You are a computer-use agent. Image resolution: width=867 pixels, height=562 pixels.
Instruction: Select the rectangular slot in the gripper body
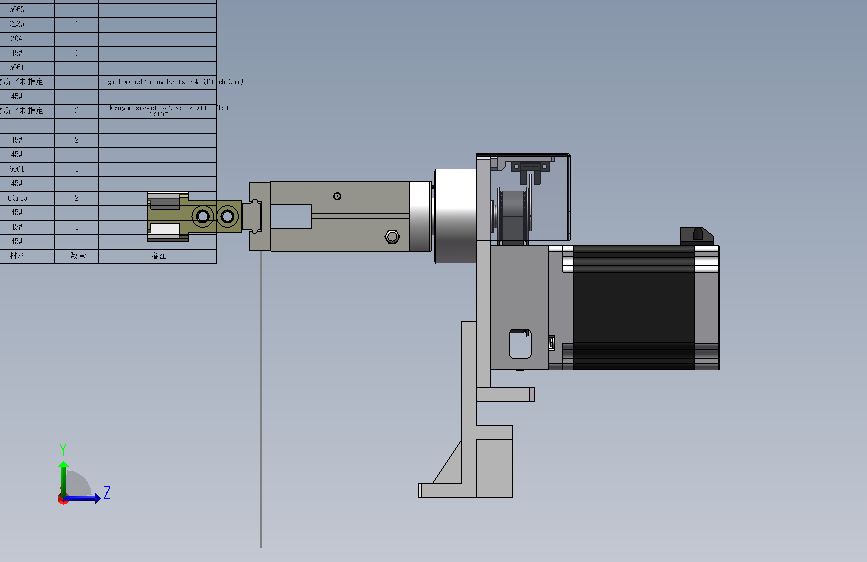pyautogui.click(x=291, y=216)
